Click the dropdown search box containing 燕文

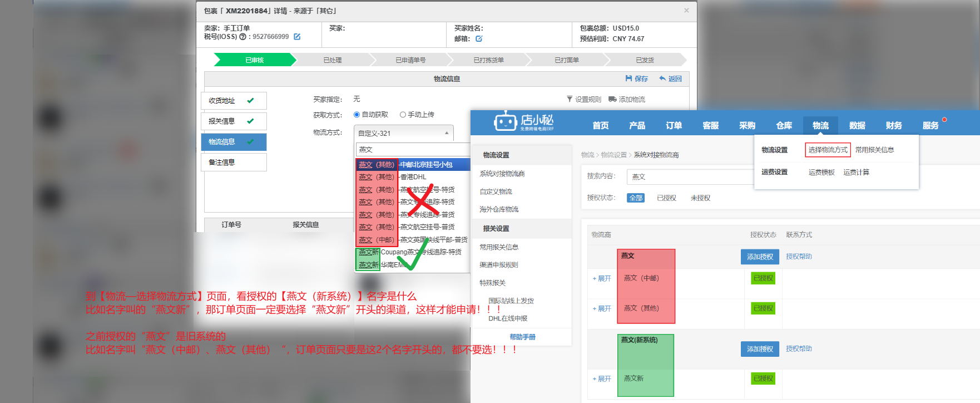[x=413, y=150]
